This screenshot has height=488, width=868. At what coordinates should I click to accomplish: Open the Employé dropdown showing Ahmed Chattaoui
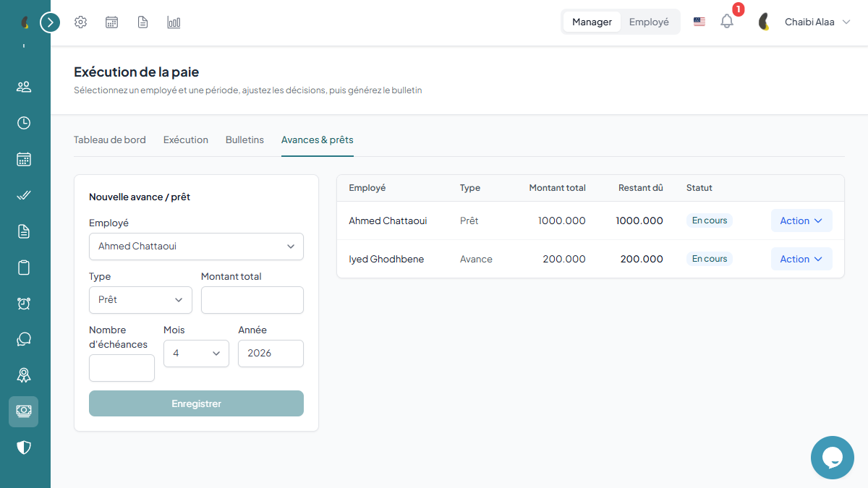pos(196,247)
